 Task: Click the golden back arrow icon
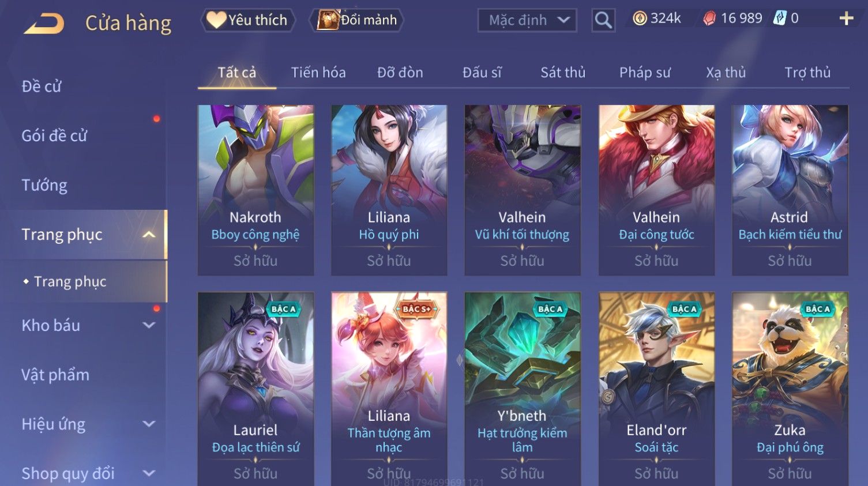44,24
